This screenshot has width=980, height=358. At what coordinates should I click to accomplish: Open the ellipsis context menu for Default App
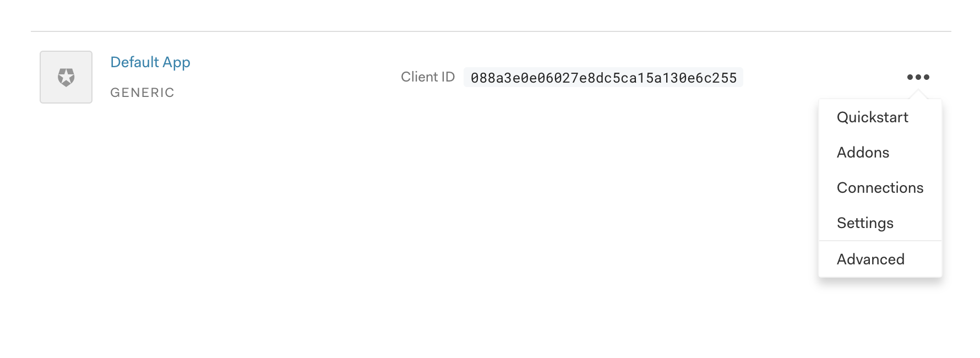(x=918, y=77)
